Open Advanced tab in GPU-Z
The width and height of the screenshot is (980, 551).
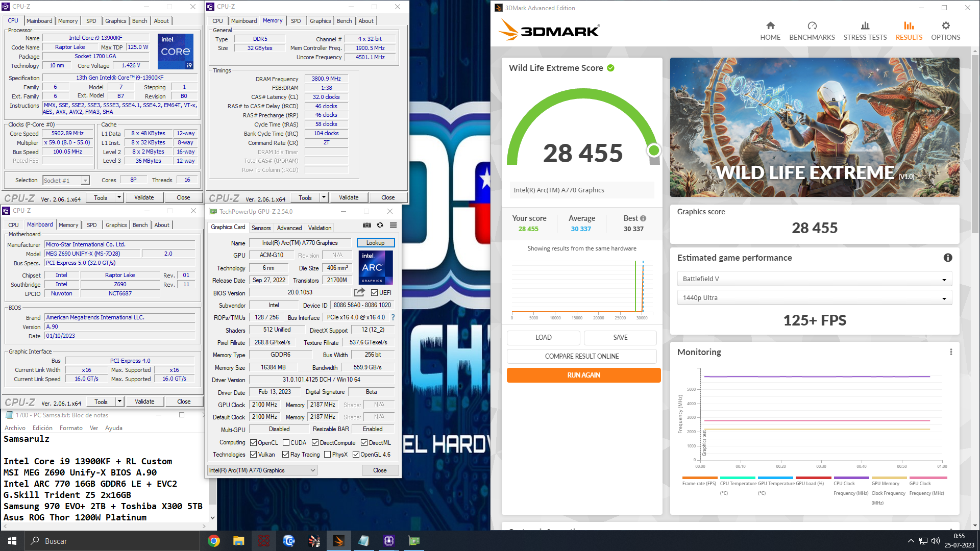coord(289,228)
